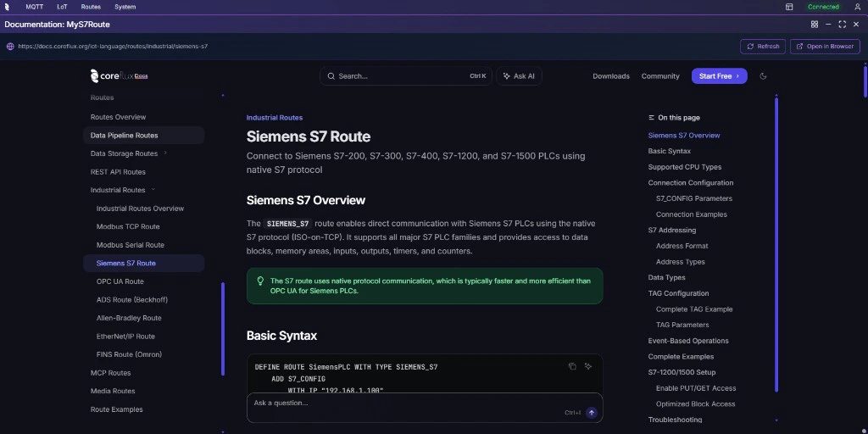Image resolution: width=868 pixels, height=434 pixels.
Task: Jump to Optimized Block Access section
Action: [x=696, y=404]
